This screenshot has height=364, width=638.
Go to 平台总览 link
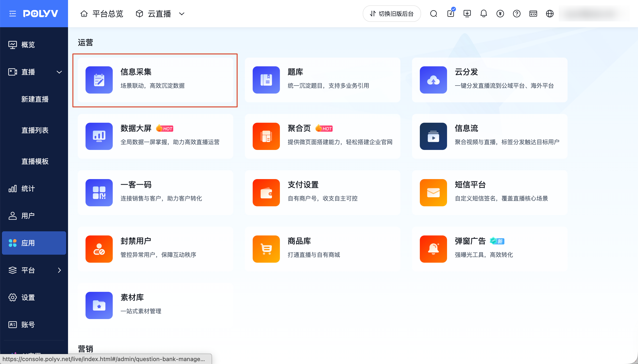108,14
